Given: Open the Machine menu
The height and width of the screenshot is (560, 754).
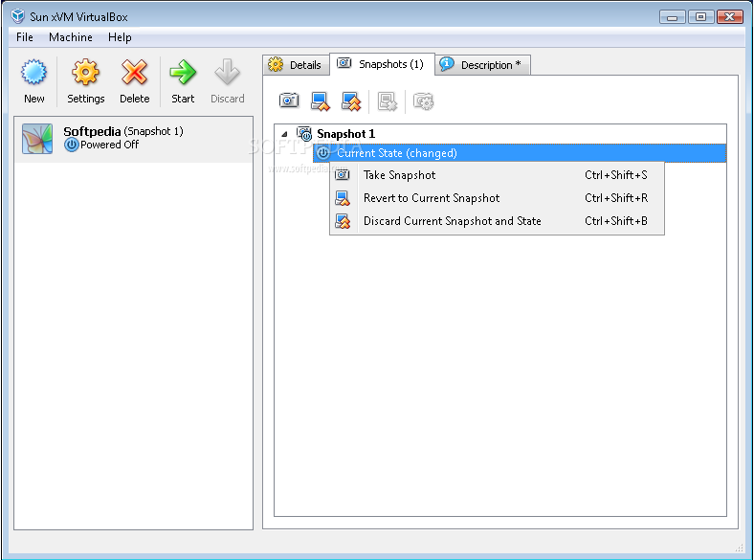Looking at the screenshot, I should (71, 37).
